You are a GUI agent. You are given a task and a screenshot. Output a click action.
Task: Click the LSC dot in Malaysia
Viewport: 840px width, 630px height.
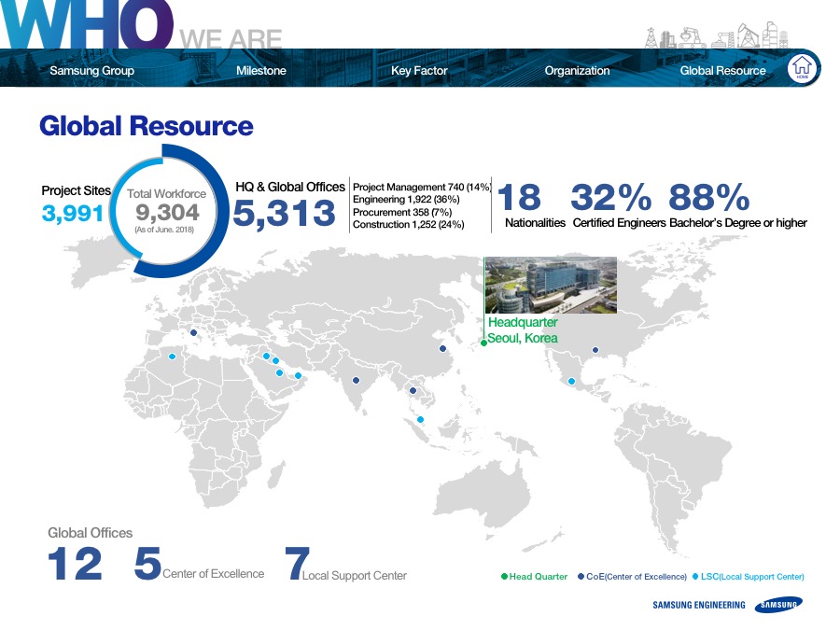[420, 419]
